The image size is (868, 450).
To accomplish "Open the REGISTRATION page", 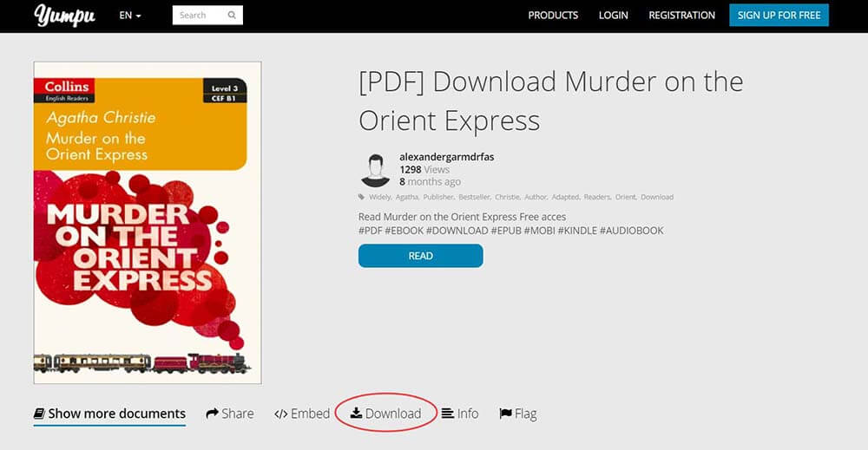I will click(681, 16).
